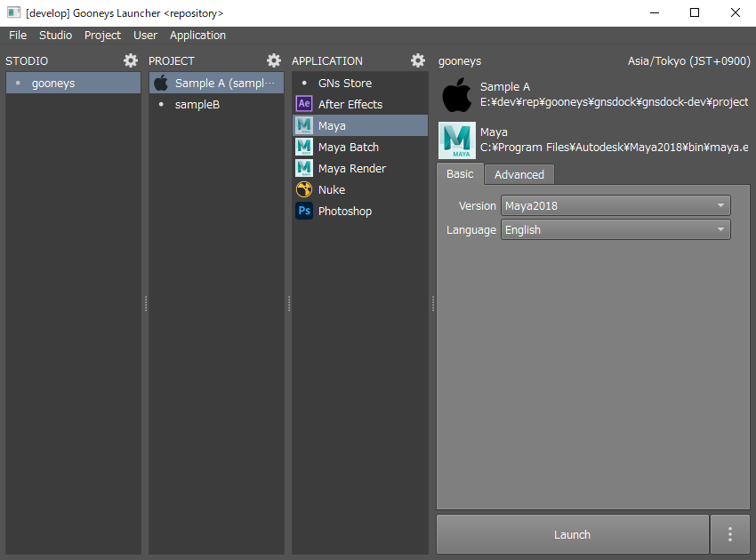Click the APPLICATION panel gear icon

coord(418,60)
